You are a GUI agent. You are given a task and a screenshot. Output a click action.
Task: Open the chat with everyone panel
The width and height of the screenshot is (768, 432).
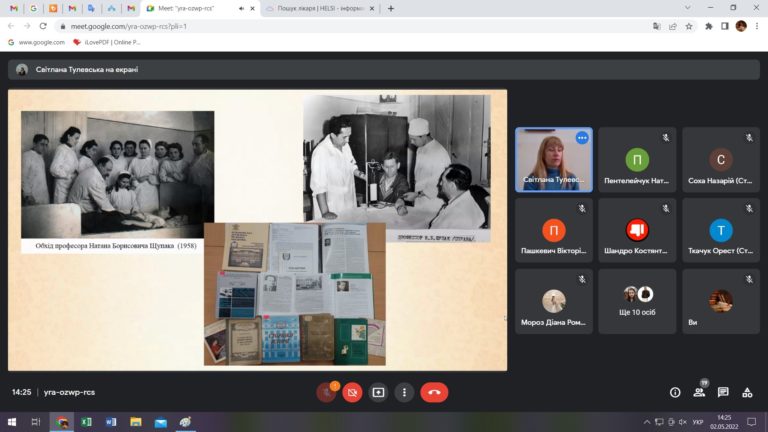coord(723,392)
